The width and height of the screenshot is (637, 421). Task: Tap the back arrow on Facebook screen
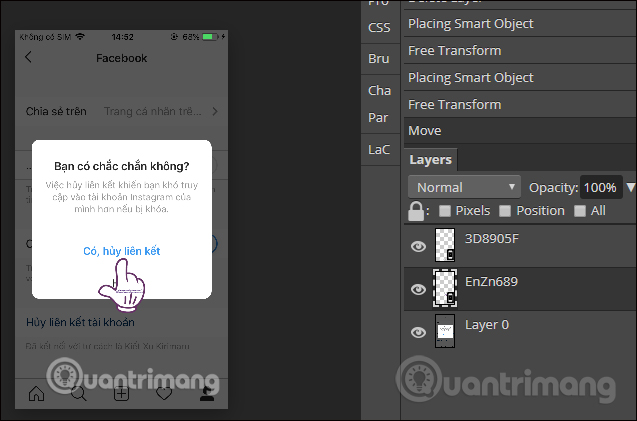click(28, 57)
